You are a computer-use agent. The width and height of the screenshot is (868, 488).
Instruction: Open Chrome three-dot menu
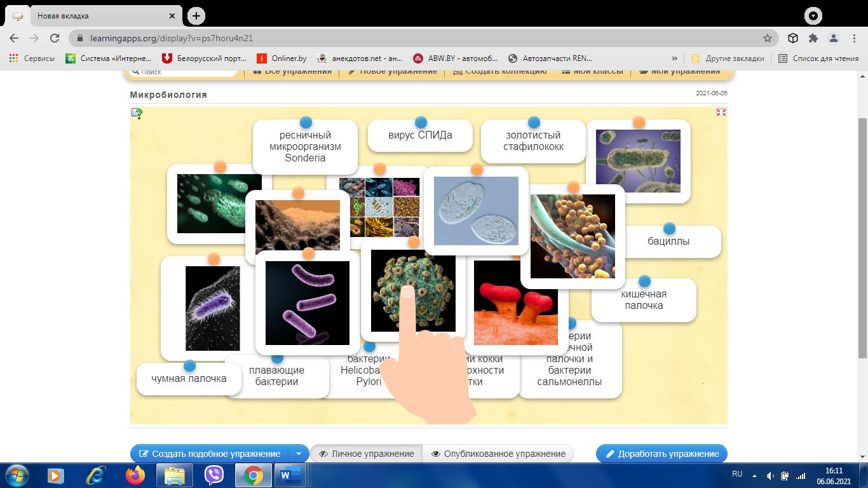pos(853,38)
